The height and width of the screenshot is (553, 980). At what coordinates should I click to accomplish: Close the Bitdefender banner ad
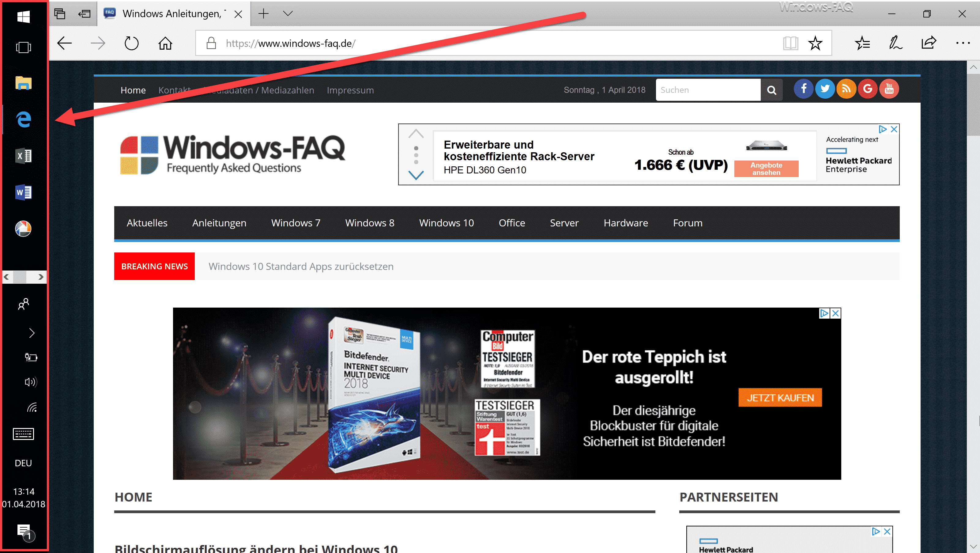836,313
